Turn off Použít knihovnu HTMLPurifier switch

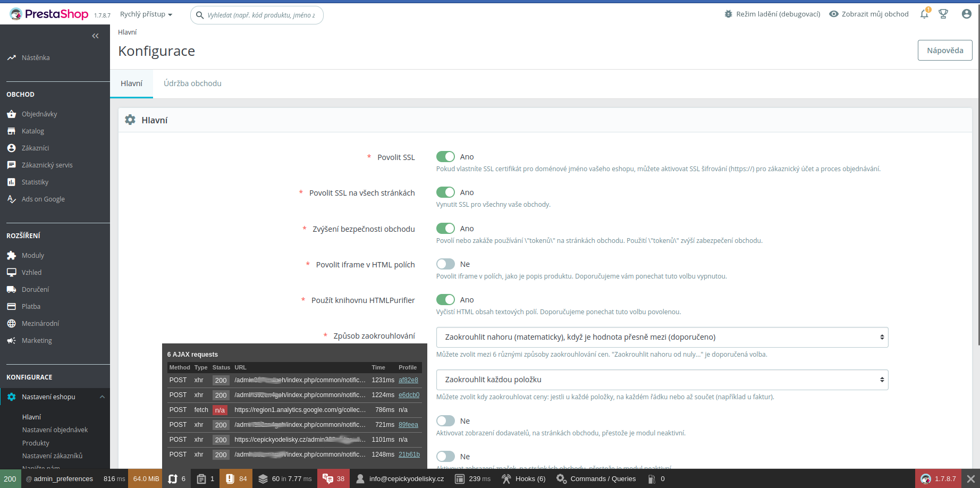pos(445,300)
